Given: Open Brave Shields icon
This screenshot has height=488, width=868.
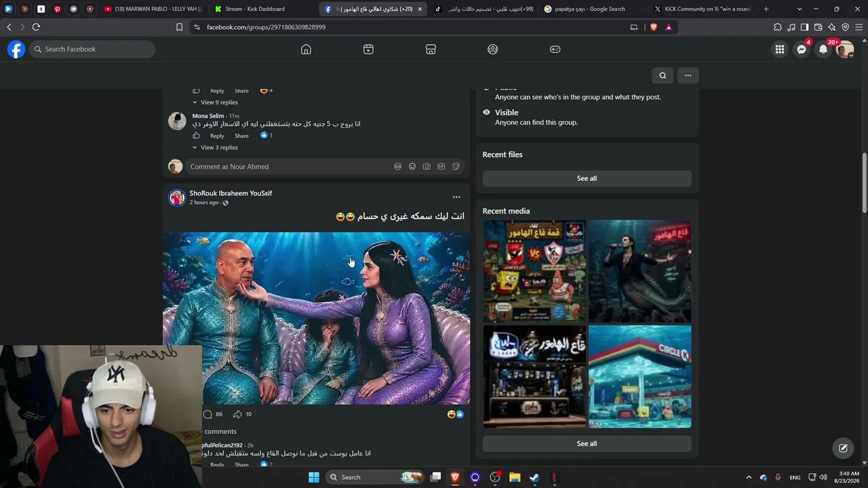Looking at the screenshot, I should (654, 27).
